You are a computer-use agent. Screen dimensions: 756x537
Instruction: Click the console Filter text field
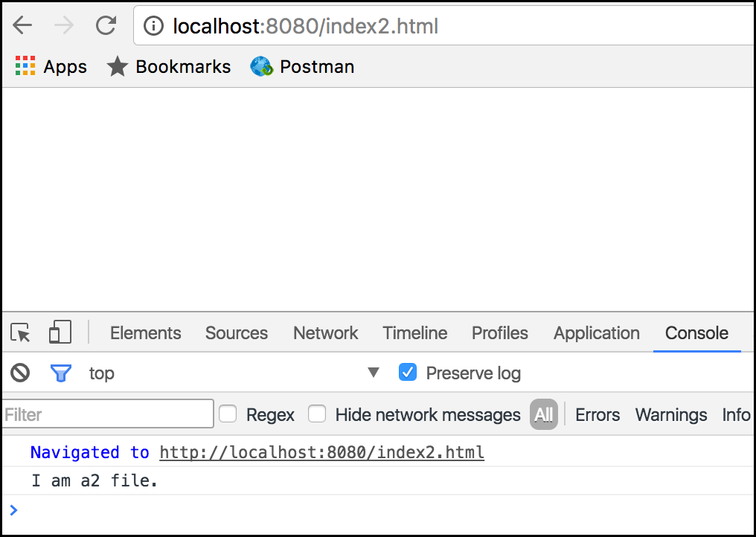[x=109, y=414]
